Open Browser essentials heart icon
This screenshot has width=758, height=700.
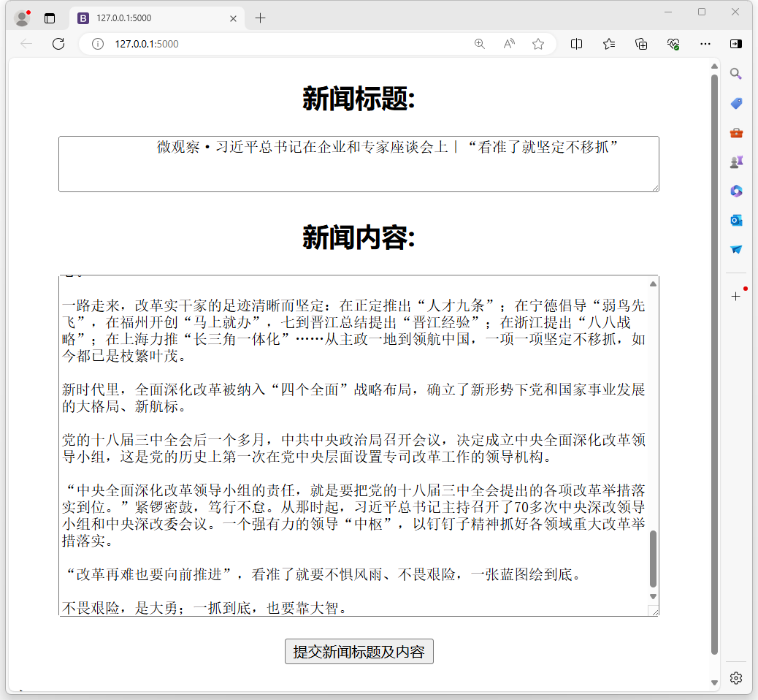coord(673,44)
